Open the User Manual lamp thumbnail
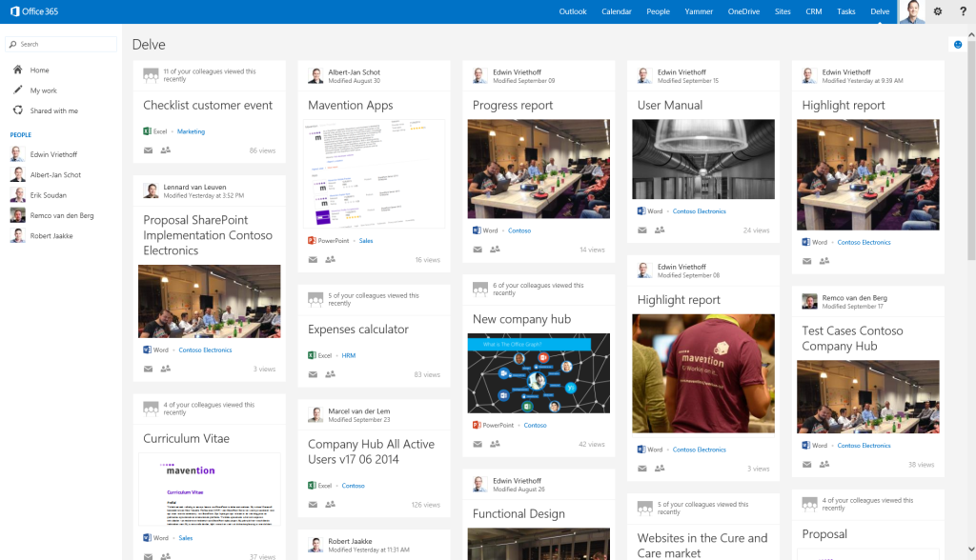The image size is (976, 560). tap(703, 159)
